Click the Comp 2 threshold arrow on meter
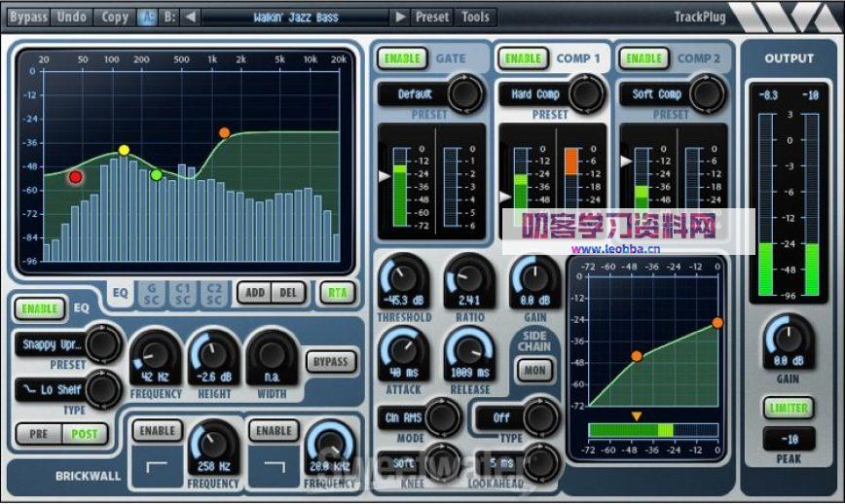Image resolution: width=845 pixels, height=504 pixels. point(626,161)
